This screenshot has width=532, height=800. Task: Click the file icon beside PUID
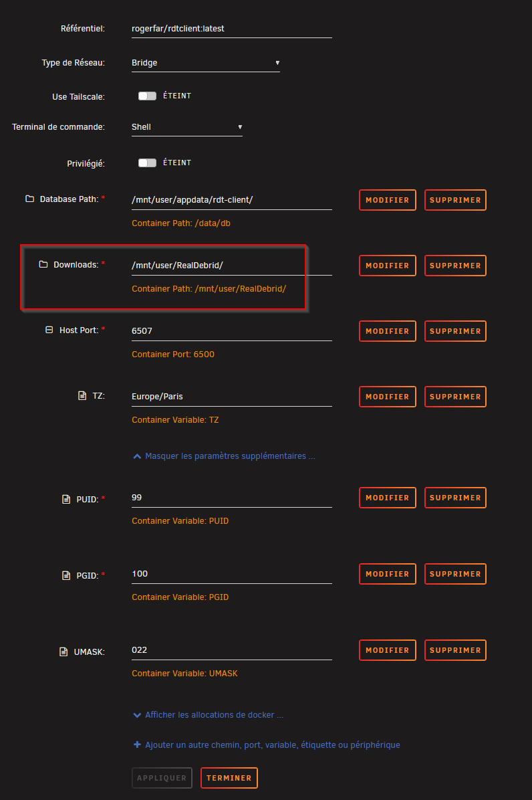pyautogui.click(x=65, y=499)
